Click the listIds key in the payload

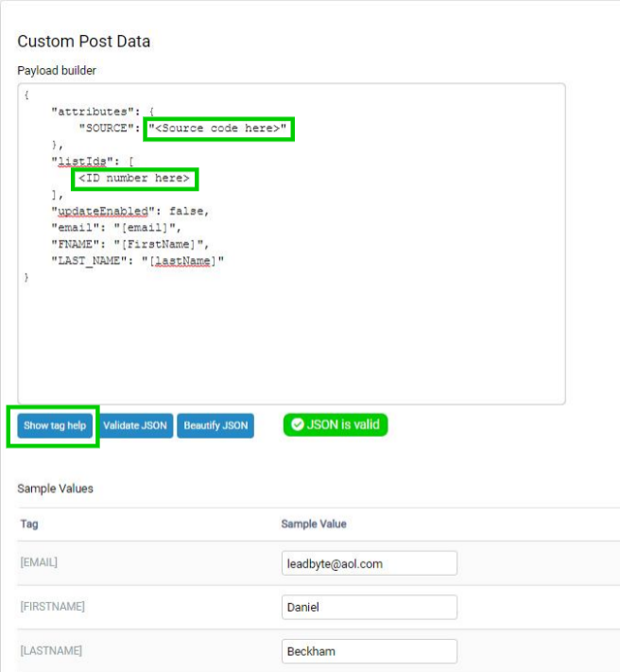(82, 162)
